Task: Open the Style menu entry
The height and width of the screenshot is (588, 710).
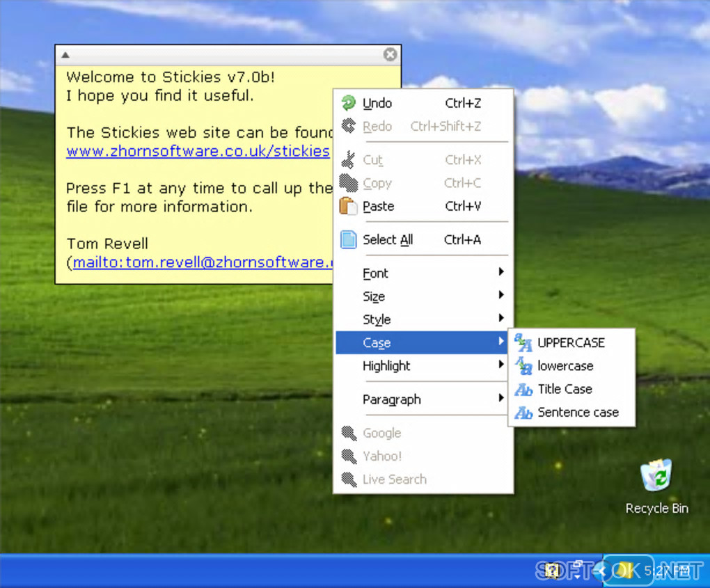Action: point(422,319)
